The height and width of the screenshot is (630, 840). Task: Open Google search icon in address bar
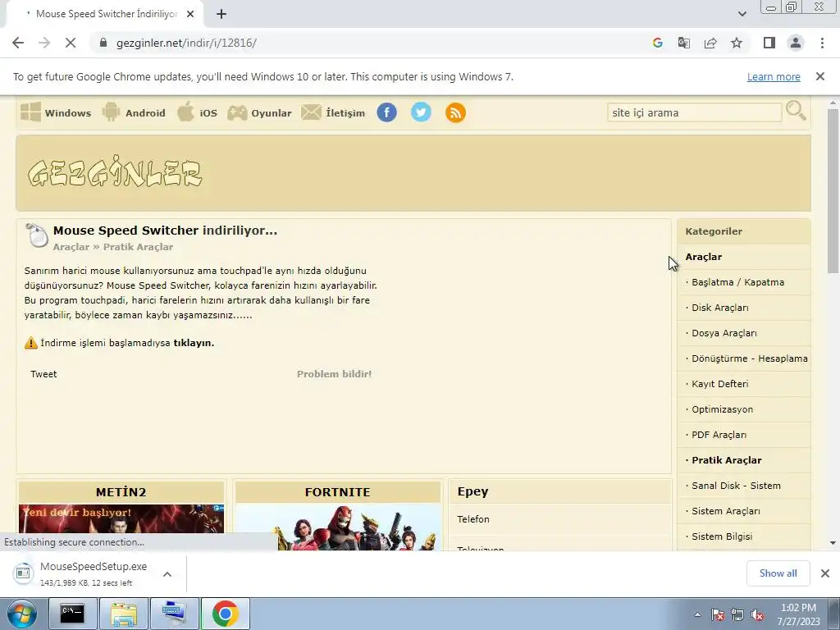pyautogui.click(x=657, y=43)
